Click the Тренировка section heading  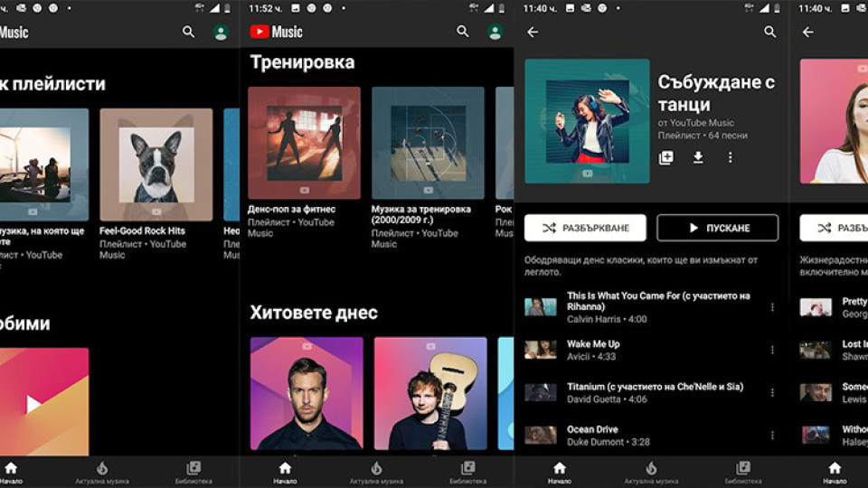coord(302,62)
